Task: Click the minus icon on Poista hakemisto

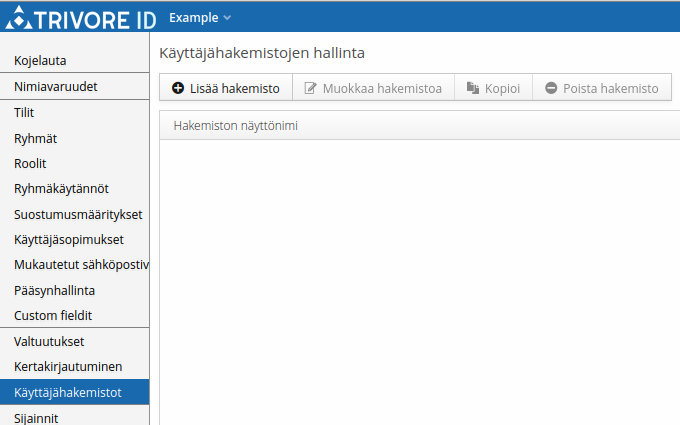Action: click(x=551, y=88)
